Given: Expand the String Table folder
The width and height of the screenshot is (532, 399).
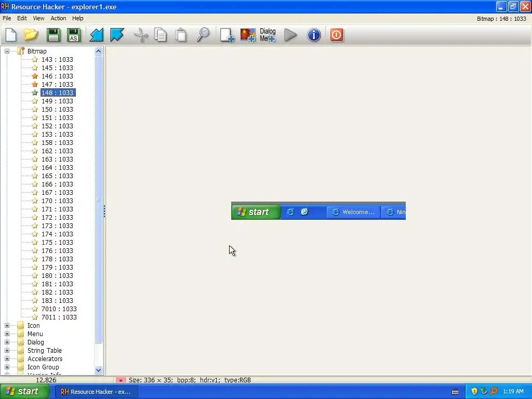Looking at the screenshot, I should 7,351.
